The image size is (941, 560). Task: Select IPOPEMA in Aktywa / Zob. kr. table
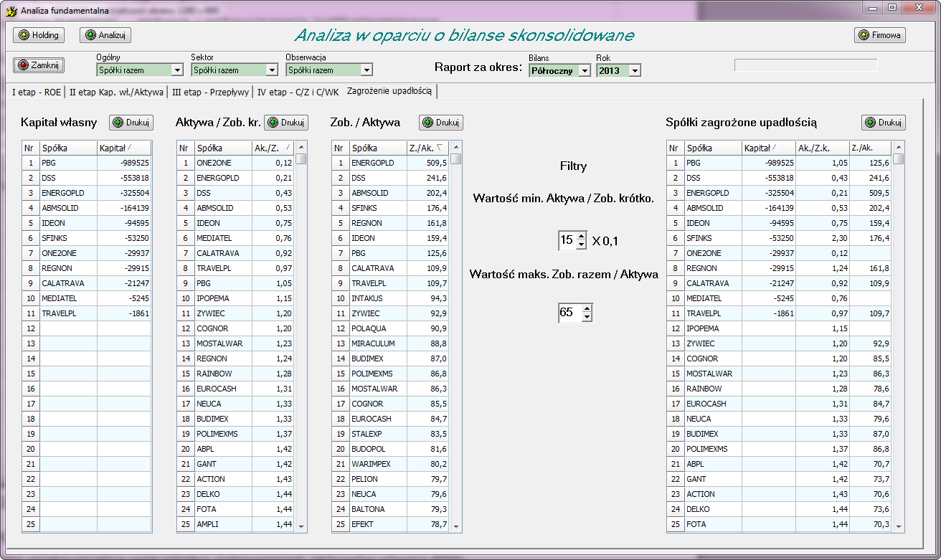[236, 298]
